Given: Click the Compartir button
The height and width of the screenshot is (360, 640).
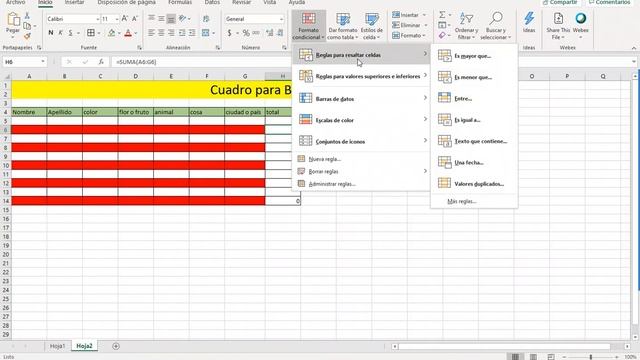Looking at the screenshot, I should pos(560,2).
